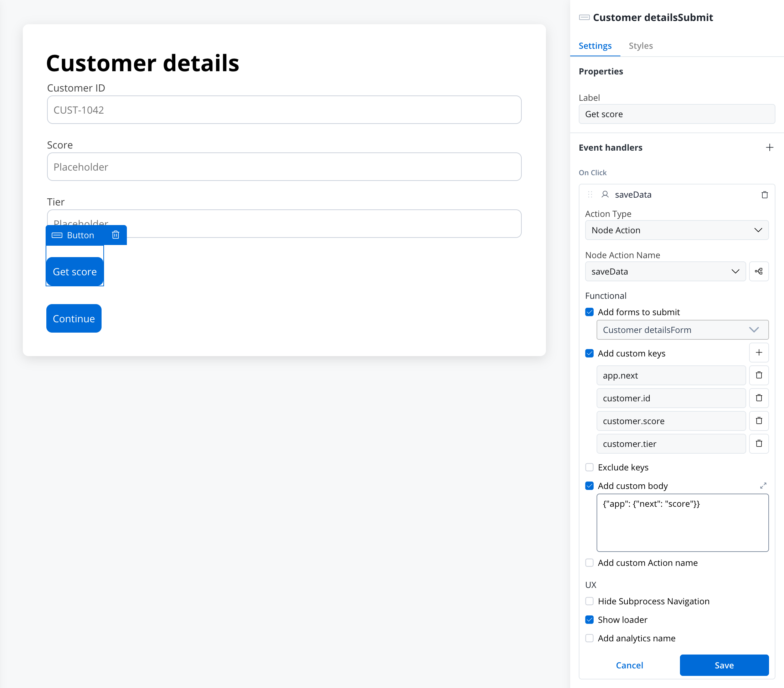784x688 pixels.
Task: Open node action workflow link icon
Action: [x=759, y=271]
